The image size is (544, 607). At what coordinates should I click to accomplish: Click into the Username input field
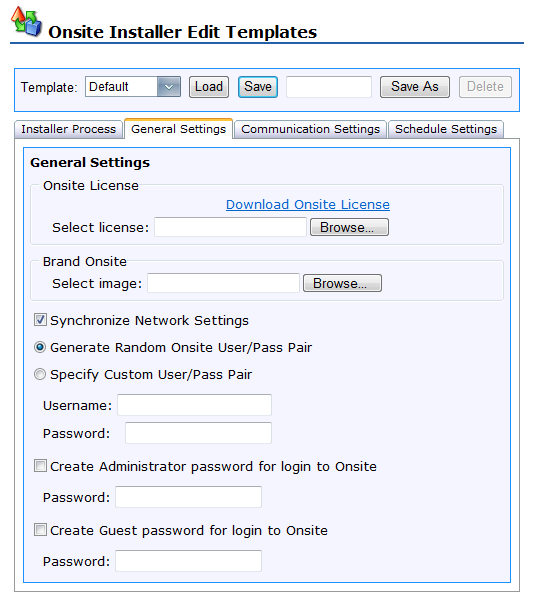(194, 405)
